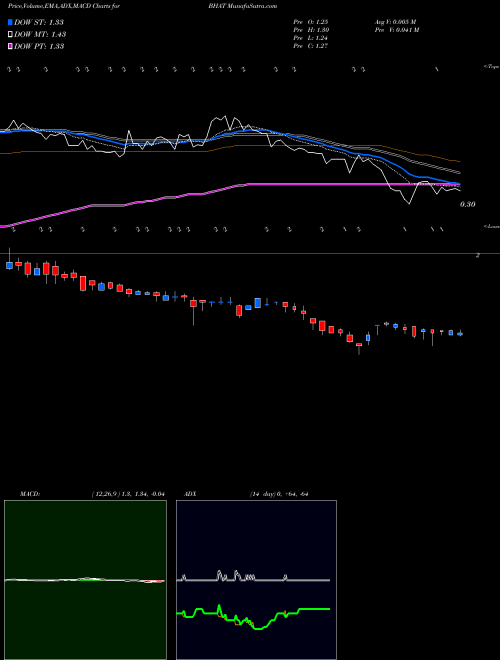
Task: Click the 'Pre C: 1.27' close value
Action: coord(311,46)
